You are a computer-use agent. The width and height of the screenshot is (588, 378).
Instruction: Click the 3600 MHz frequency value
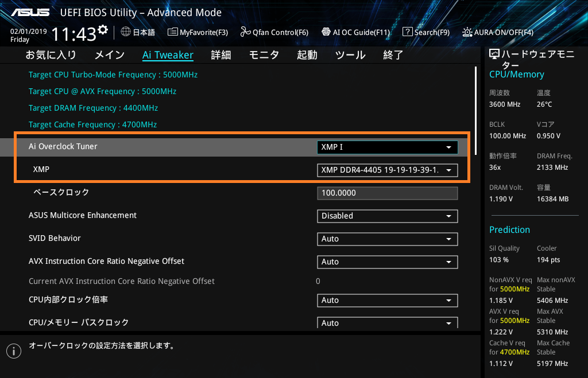pyautogui.click(x=505, y=104)
